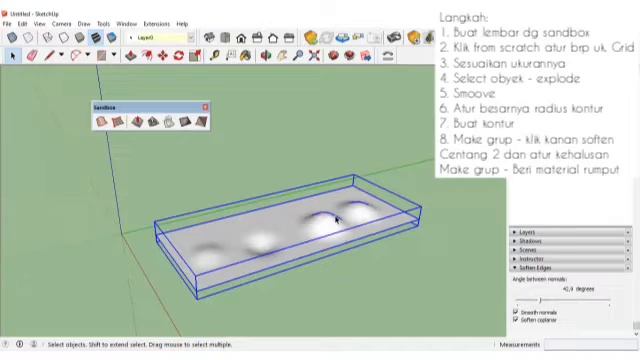
Task: Pick the Eraser tool
Action: tap(32, 56)
